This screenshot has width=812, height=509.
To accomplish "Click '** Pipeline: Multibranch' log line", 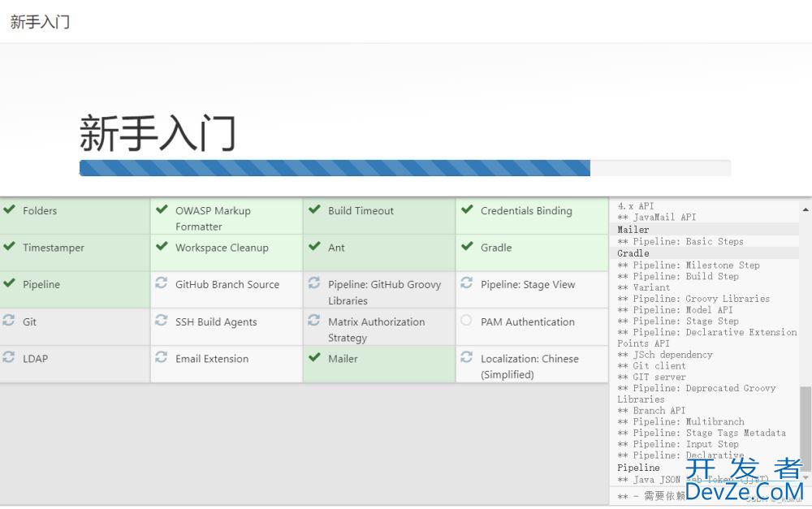I will [680, 421].
